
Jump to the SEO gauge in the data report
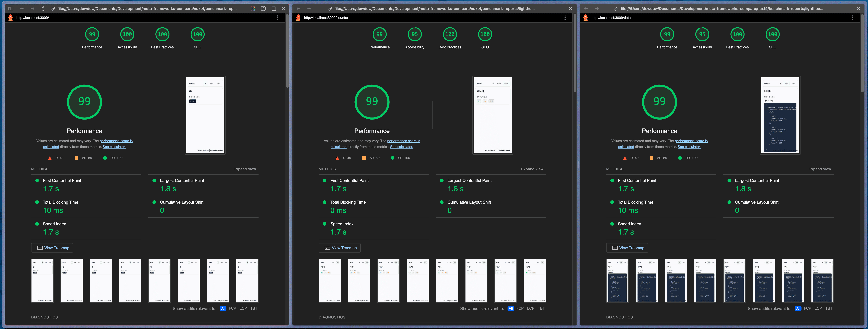coord(772,34)
